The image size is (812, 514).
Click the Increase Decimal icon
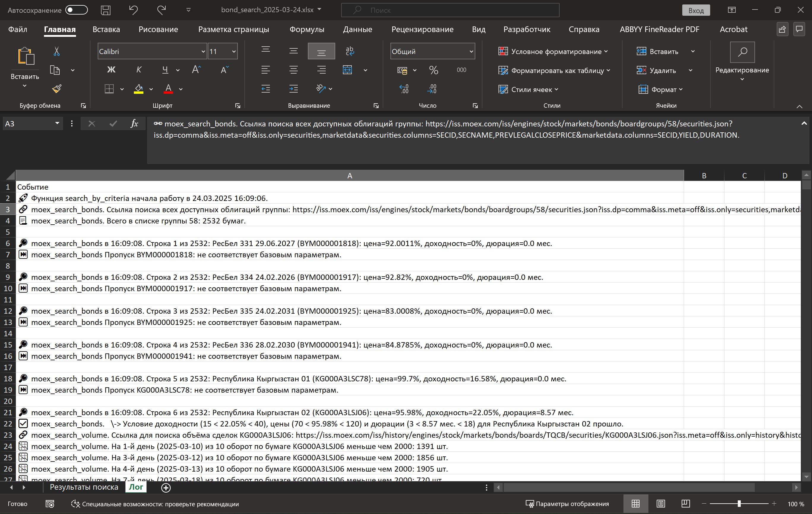[x=404, y=89]
